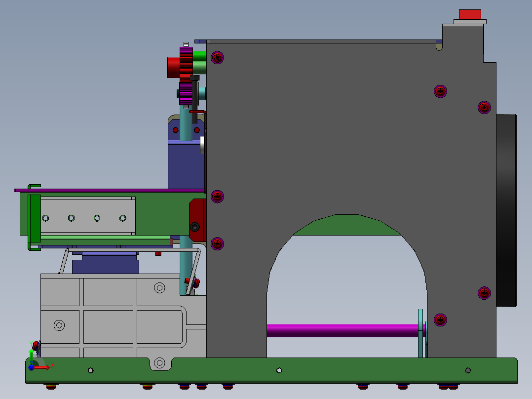
Task: Pick the white pin on the side plate edge
Action: [x=202, y=145]
